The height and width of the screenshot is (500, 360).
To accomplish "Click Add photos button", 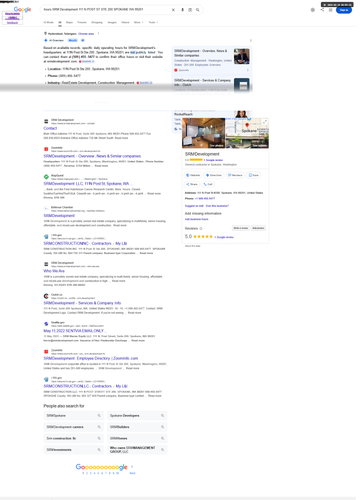I will click(258, 228).
